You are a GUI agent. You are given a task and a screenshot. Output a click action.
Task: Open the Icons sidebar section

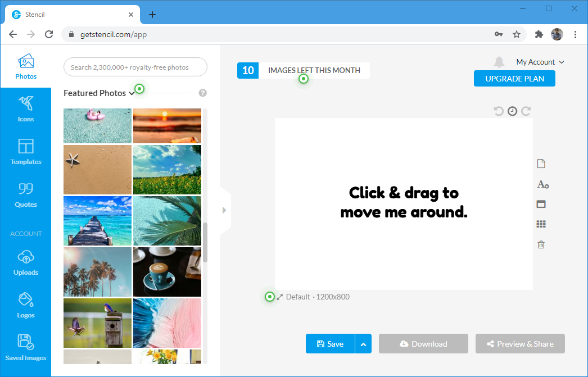[x=26, y=109]
